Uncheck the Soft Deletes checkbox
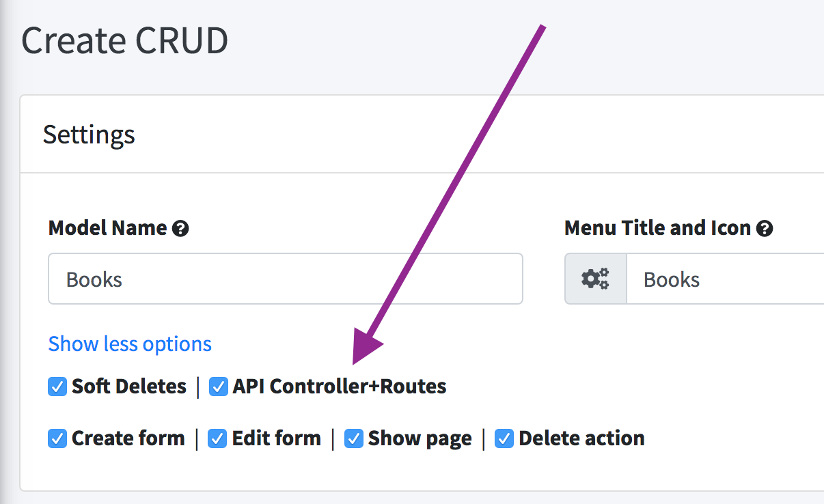Viewport: 824px width, 504px height. point(57,387)
